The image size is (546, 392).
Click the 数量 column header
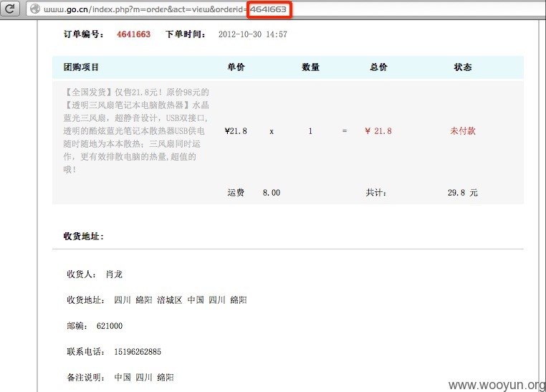(310, 67)
